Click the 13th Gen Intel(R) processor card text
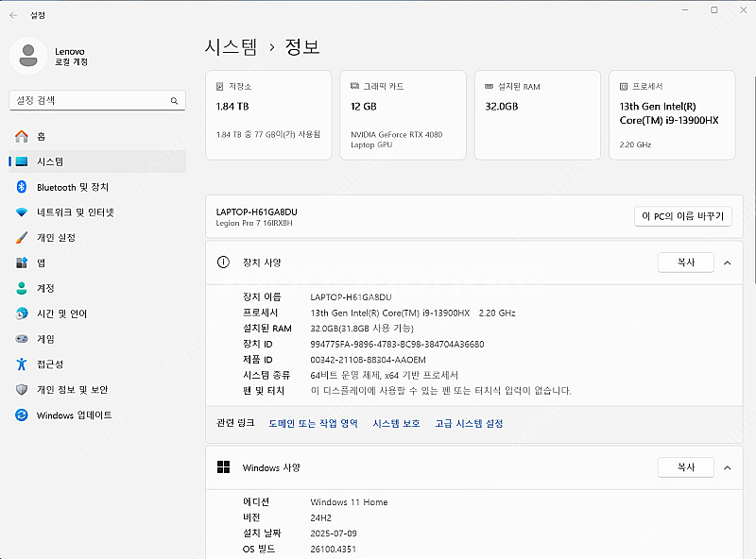 coord(669,113)
